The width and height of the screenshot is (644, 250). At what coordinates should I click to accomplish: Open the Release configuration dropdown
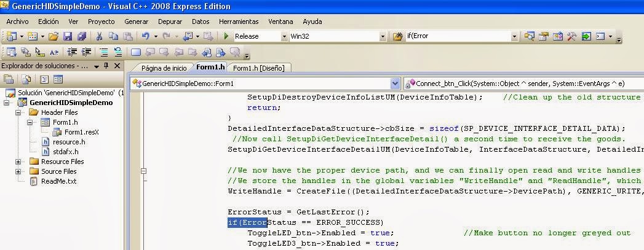tap(284, 36)
